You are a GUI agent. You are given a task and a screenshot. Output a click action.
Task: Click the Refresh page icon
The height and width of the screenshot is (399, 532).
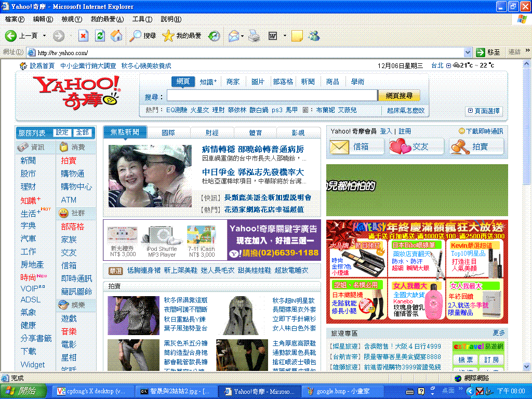(x=100, y=35)
